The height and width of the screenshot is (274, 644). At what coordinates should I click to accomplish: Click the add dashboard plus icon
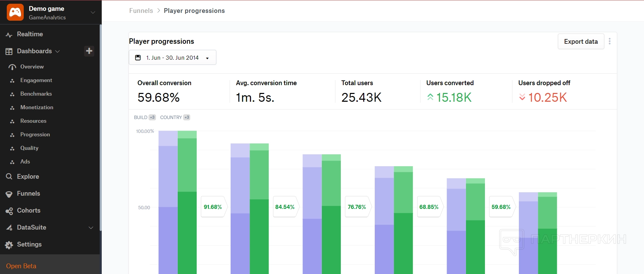(x=89, y=51)
